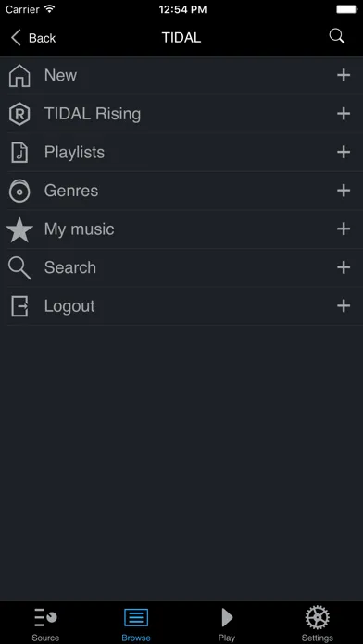Tap the hexagon R icon for TIDAL Rising
The image size is (363, 644).
tap(19, 114)
